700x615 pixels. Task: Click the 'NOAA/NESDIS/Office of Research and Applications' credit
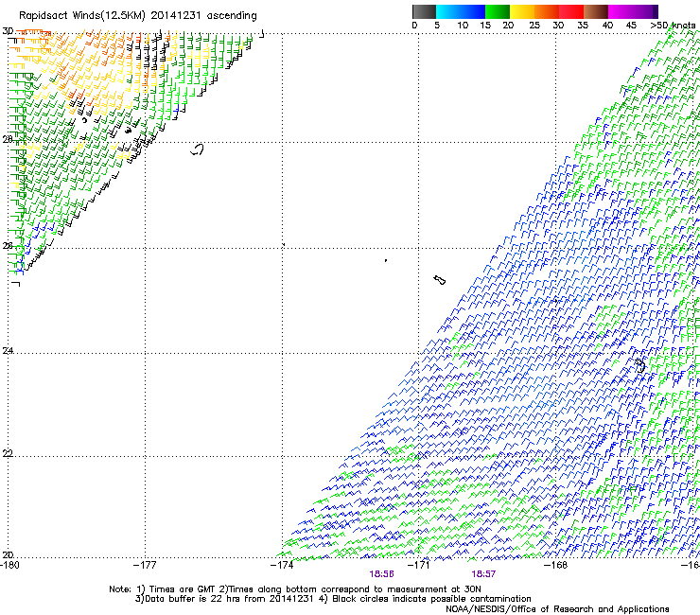pyautogui.click(x=557, y=609)
